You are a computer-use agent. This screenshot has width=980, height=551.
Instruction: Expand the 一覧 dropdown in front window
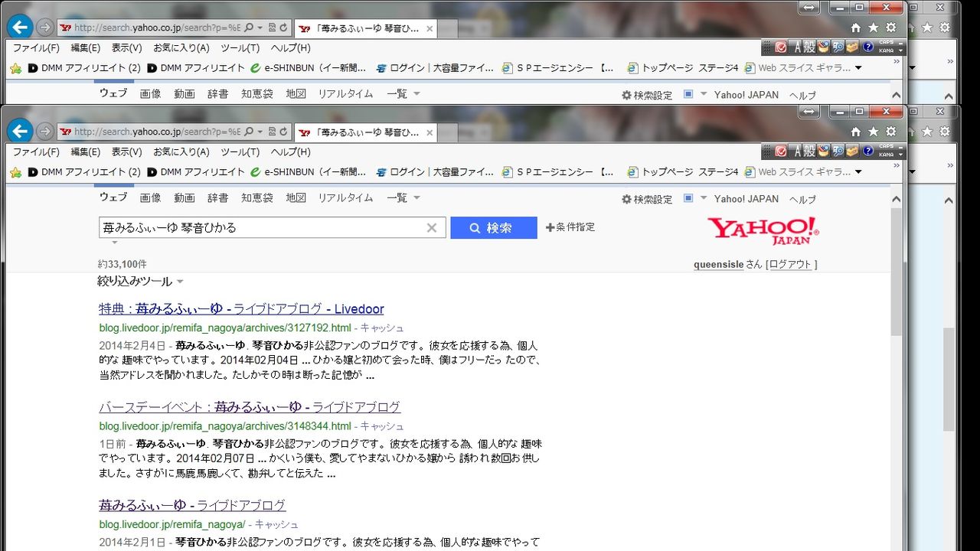click(x=403, y=197)
